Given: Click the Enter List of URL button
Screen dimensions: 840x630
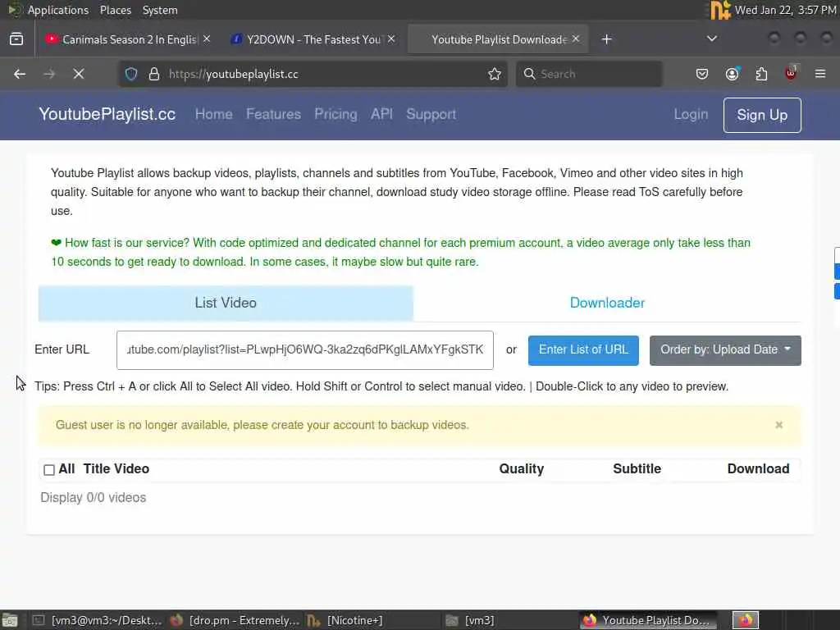Looking at the screenshot, I should (583, 350).
